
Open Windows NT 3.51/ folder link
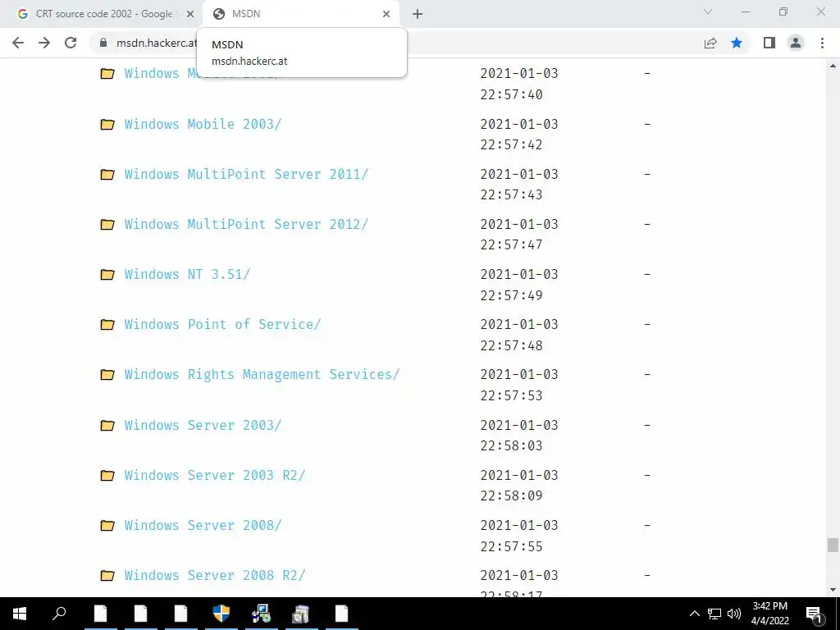187,274
